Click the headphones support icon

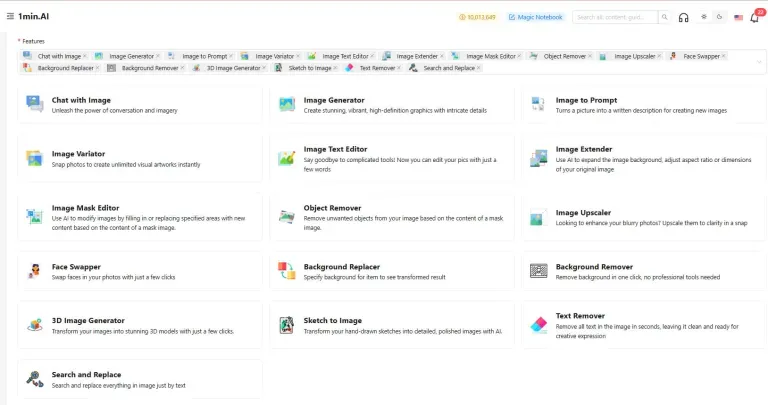point(683,18)
